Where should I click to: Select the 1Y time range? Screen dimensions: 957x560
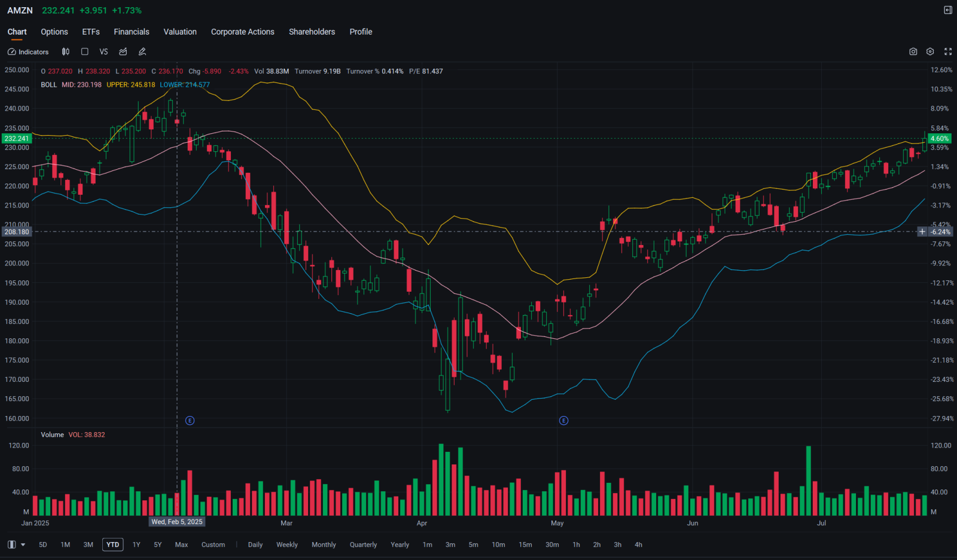[136, 544]
